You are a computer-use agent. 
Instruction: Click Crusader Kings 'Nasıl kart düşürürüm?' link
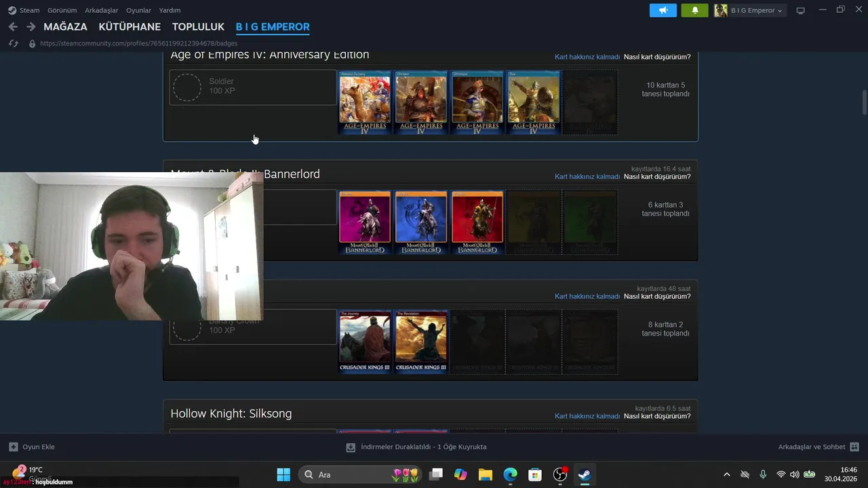click(657, 296)
